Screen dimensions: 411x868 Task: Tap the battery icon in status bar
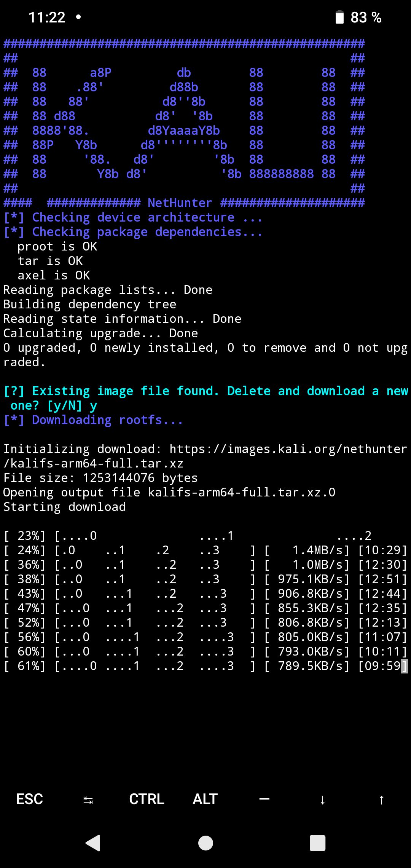339,18
